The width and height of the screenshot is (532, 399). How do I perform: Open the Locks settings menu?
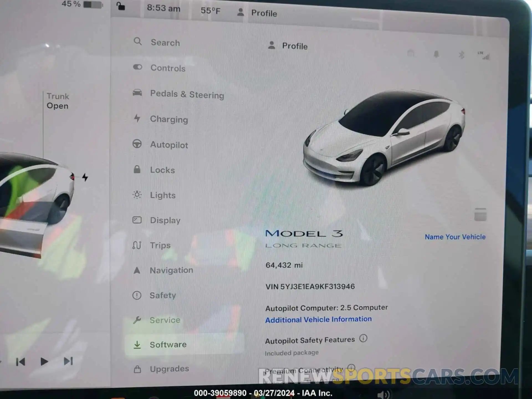[x=163, y=170]
